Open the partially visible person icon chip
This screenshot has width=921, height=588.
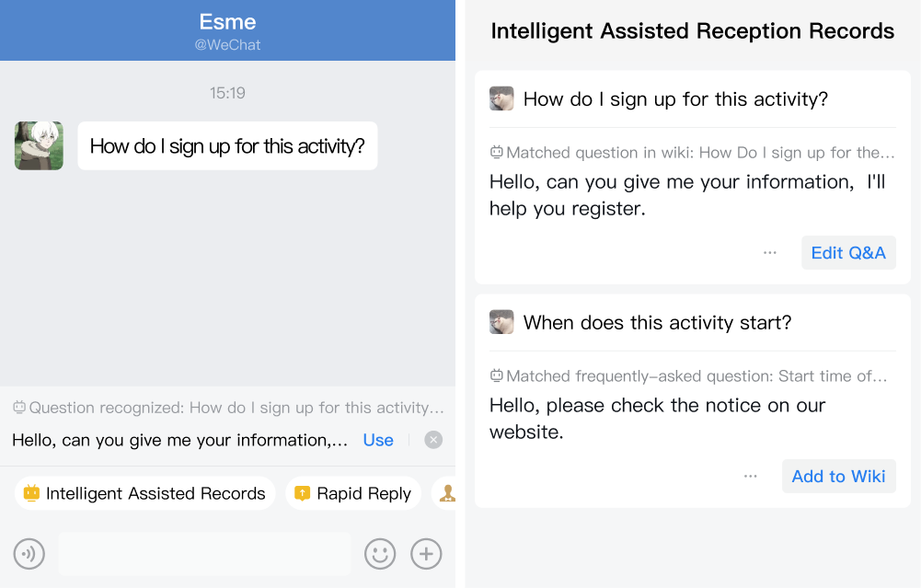[445, 493]
